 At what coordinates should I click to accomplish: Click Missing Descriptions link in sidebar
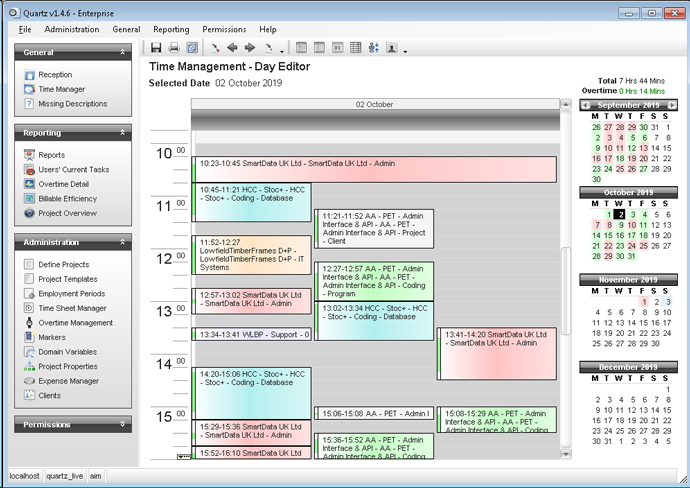click(72, 103)
